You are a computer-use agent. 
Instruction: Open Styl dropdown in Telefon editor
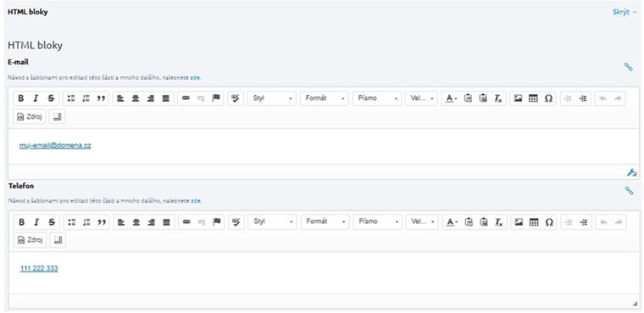[272, 221]
